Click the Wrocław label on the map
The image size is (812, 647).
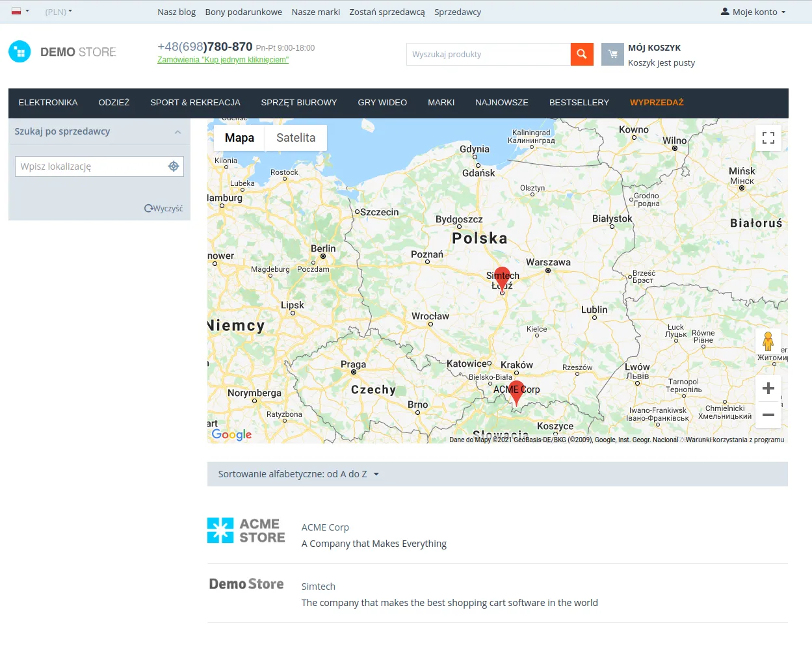pyautogui.click(x=430, y=316)
